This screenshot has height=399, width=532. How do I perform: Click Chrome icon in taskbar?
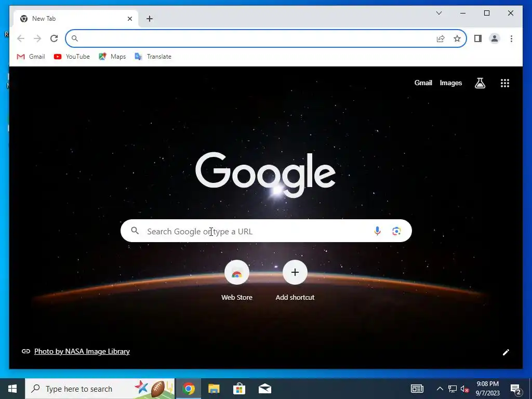[188, 389]
